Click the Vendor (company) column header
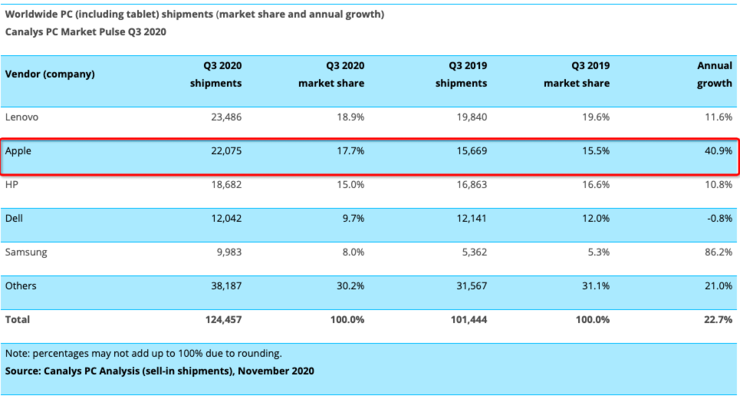This screenshot has height=399, width=740. click(50, 74)
